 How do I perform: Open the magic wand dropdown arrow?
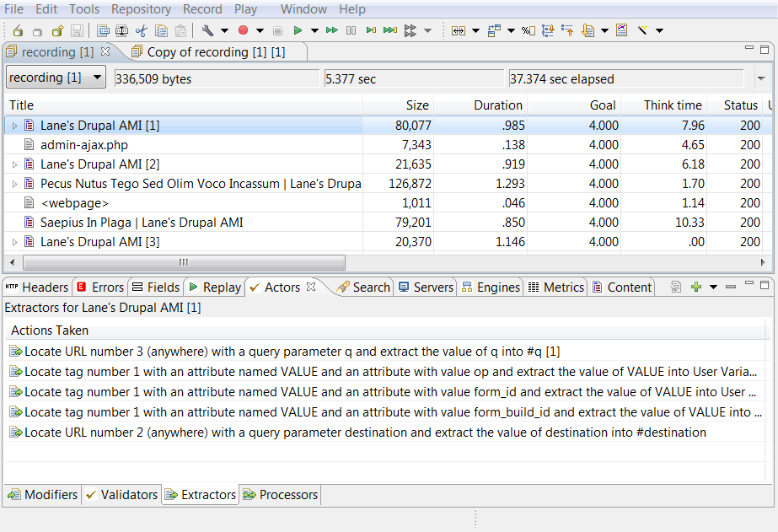coord(659,30)
